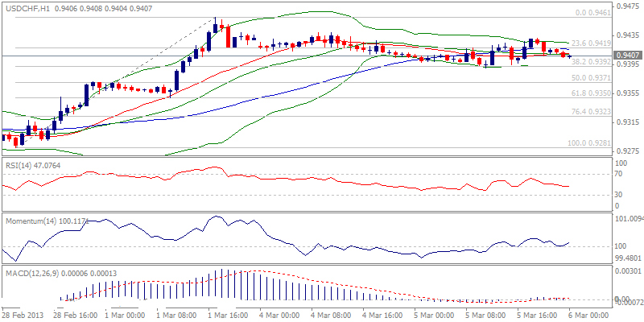
Task: Click the 38.2 Fibonacci retracement label
Action: [x=589, y=62]
